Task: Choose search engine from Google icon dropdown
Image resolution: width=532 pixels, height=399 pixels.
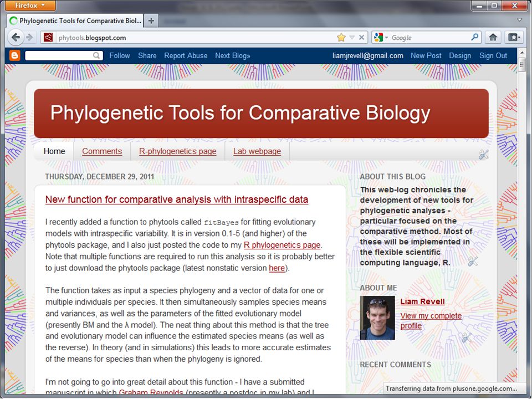Action: pyautogui.click(x=380, y=37)
